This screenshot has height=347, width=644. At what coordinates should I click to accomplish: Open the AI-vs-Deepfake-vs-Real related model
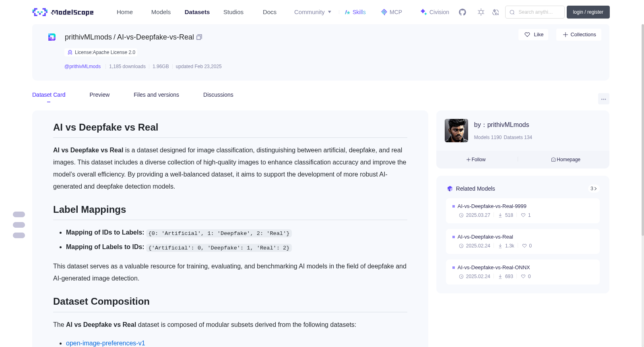485,237
